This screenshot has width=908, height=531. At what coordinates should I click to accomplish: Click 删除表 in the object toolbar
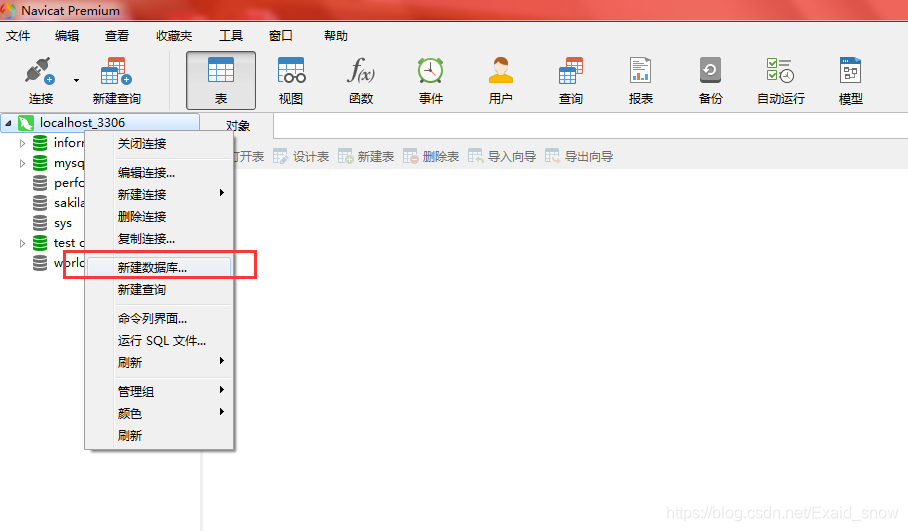pos(431,156)
